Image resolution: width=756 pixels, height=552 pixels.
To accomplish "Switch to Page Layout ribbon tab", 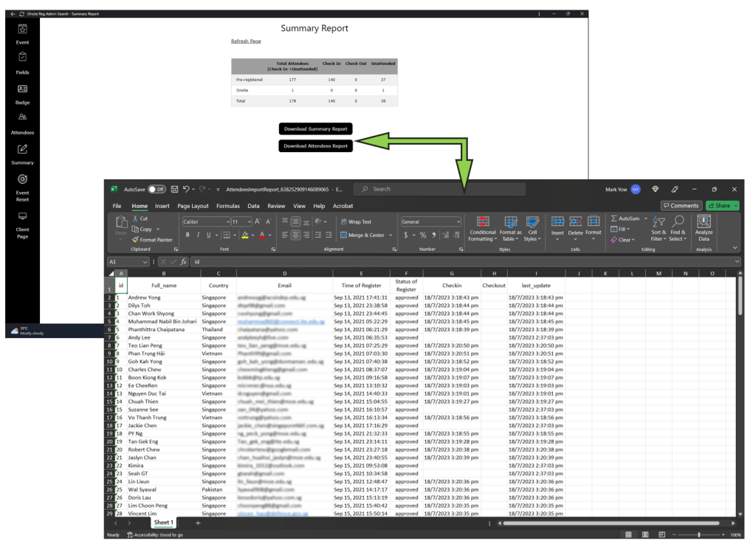I will [193, 207].
